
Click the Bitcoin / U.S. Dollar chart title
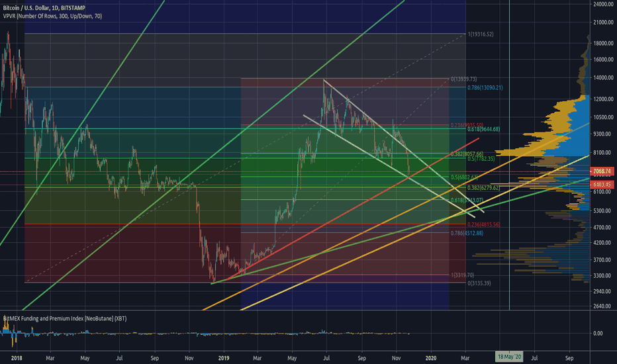(x=44, y=8)
